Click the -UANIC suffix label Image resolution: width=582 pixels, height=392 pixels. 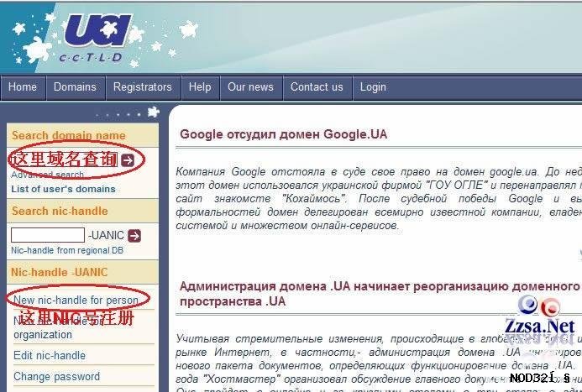coord(106,236)
